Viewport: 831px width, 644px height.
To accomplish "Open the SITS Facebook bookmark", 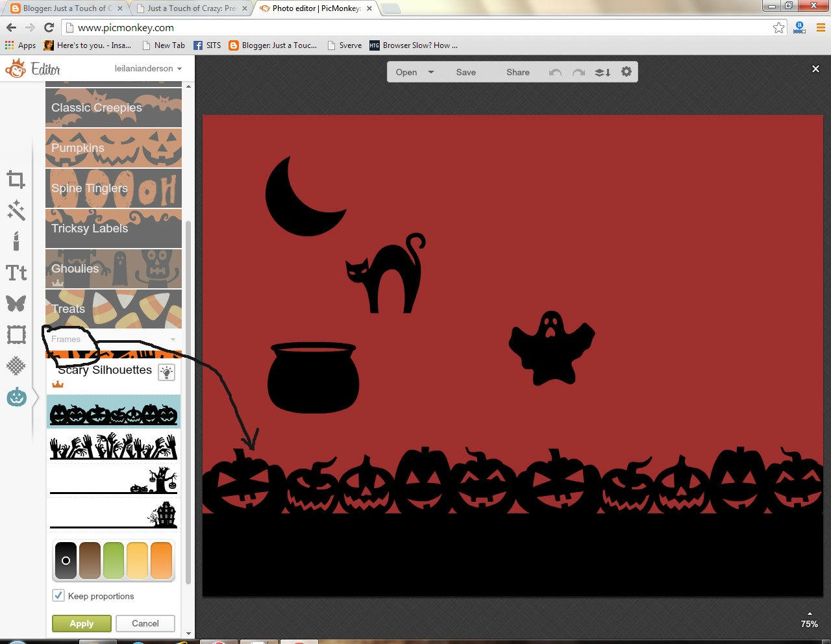I will point(207,45).
